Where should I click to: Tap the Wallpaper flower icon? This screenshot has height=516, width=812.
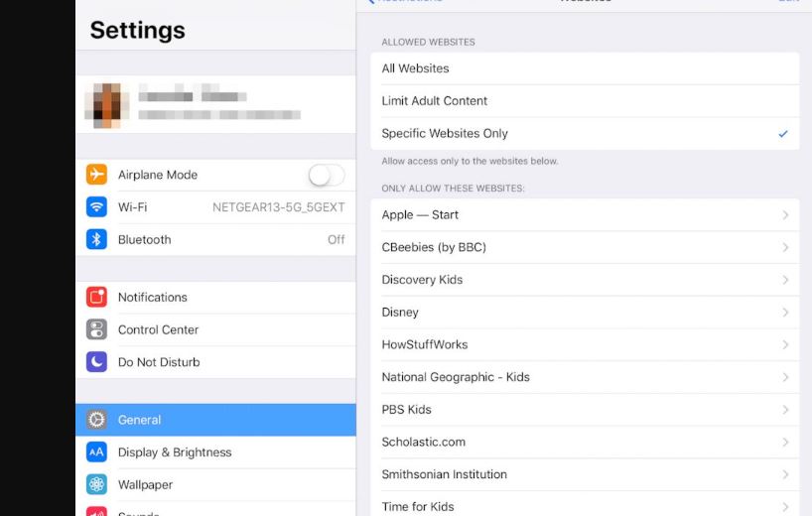[97, 484]
